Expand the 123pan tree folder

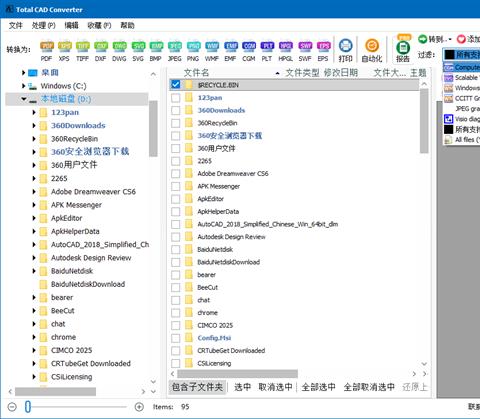(34, 112)
